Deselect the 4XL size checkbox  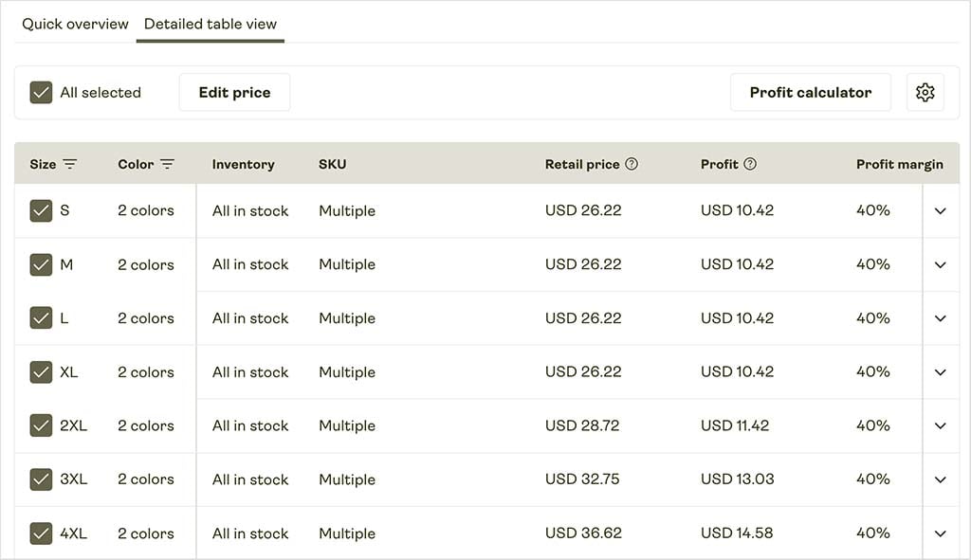tap(41, 533)
